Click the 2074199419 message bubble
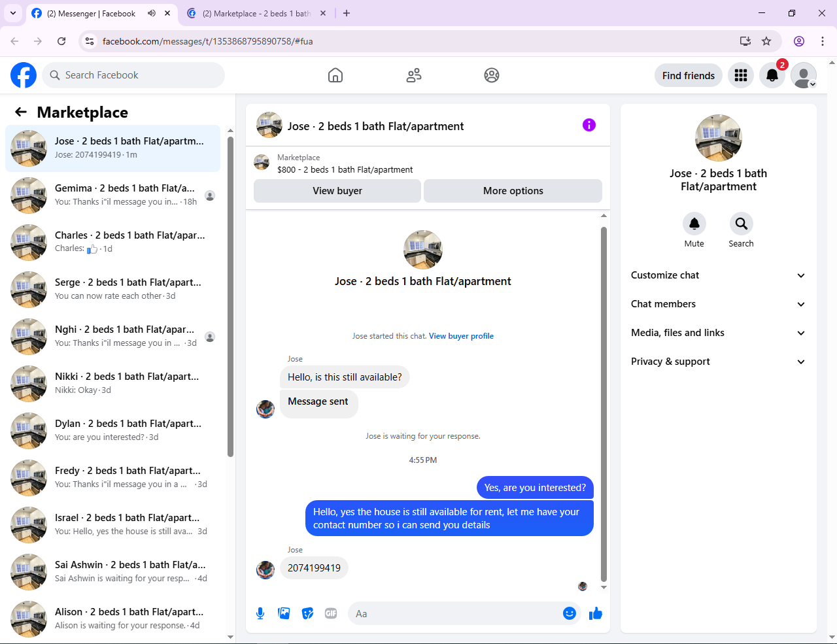The width and height of the screenshot is (837, 644). (314, 568)
